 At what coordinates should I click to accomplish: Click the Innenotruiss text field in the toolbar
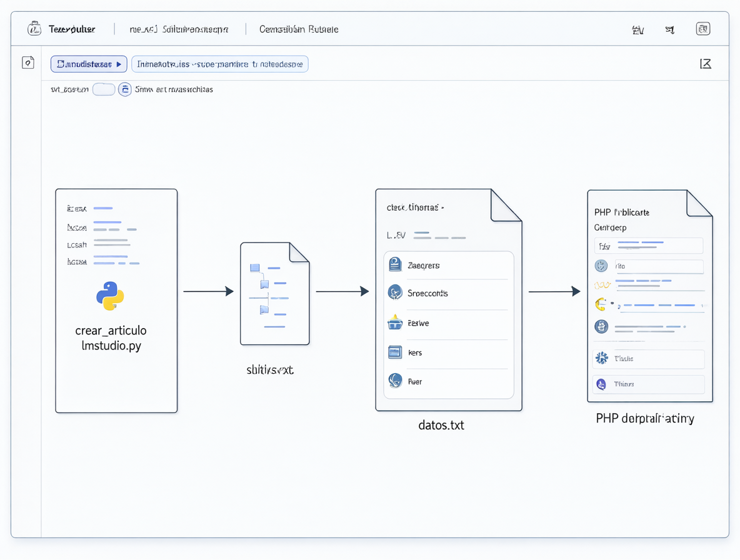[220, 64]
